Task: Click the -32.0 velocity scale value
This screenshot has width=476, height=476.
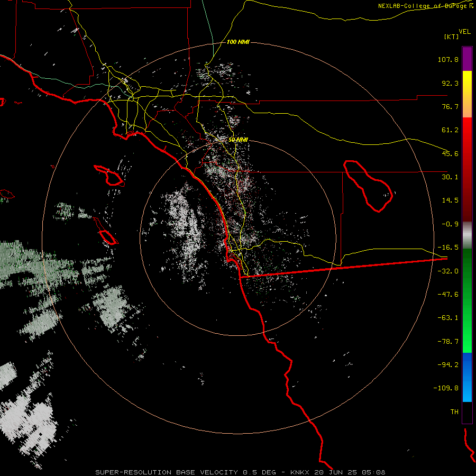Action: 448,271
